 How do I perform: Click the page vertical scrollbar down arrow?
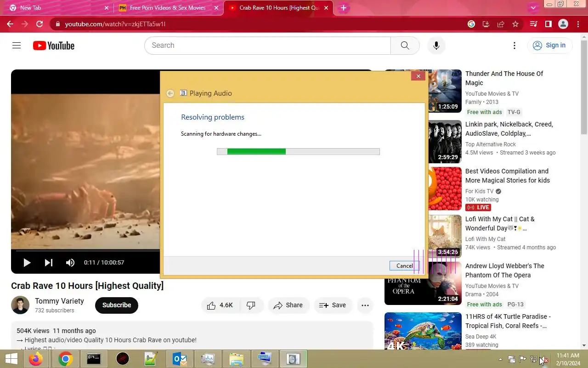coord(584,345)
